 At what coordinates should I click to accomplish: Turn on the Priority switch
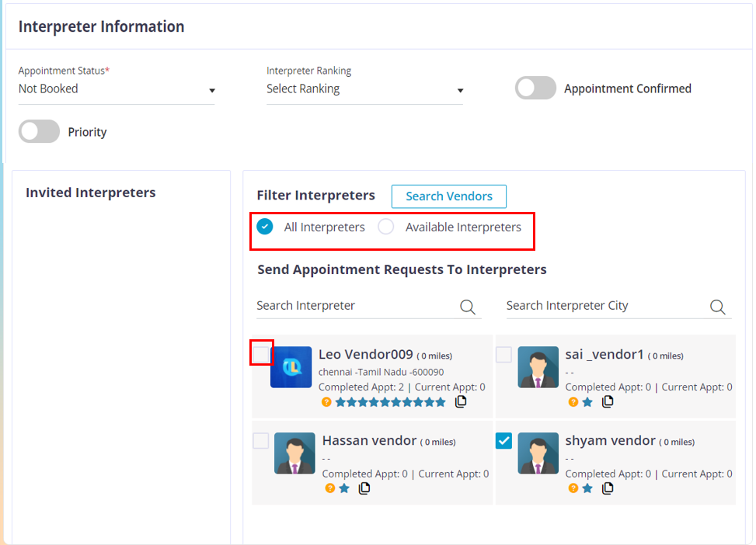(x=39, y=132)
